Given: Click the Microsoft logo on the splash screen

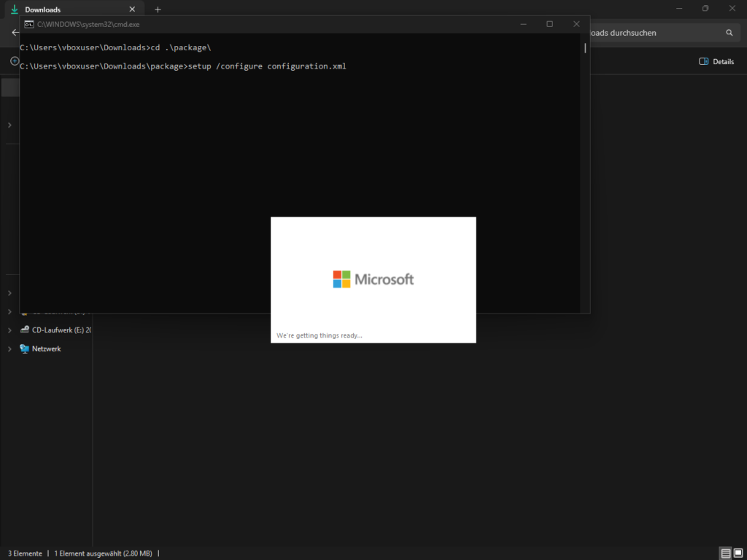Looking at the screenshot, I should pos(341,279).
